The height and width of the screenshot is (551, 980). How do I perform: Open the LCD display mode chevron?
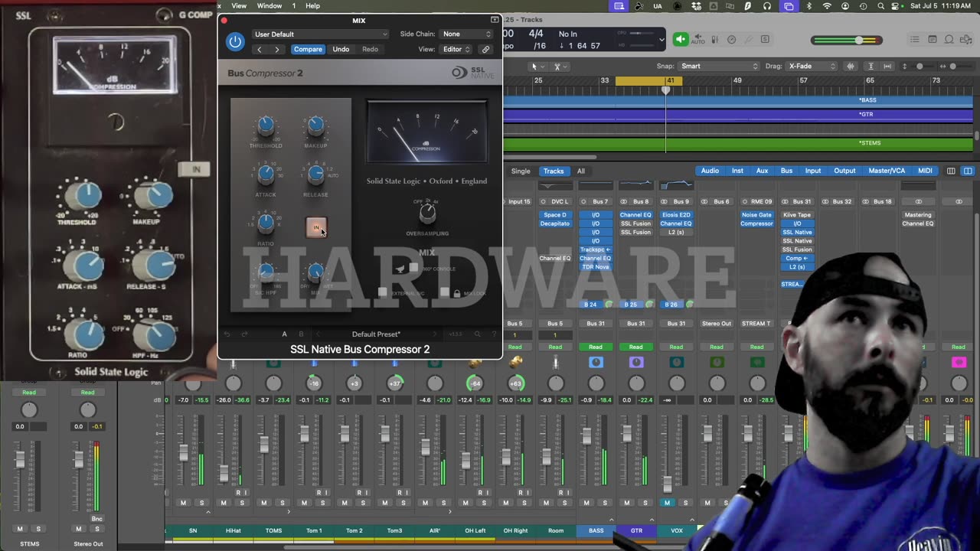click(661, 40)
